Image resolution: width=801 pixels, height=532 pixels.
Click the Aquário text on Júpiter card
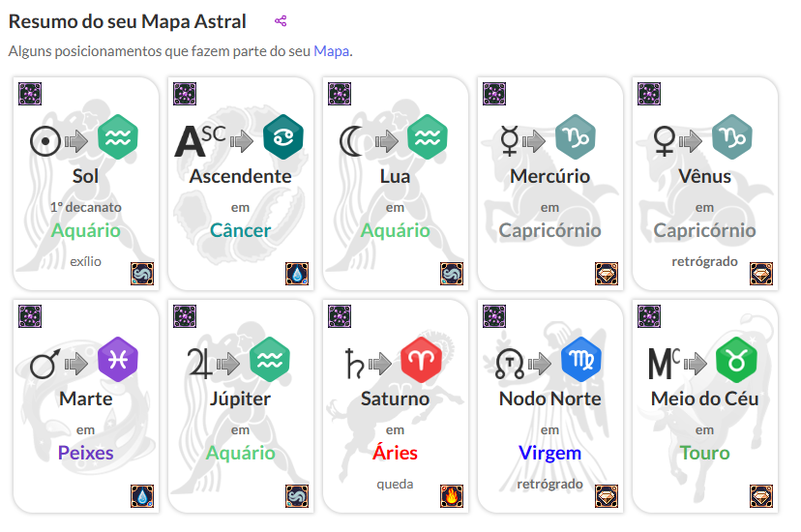pyautogui.click(x=240, y=454)
